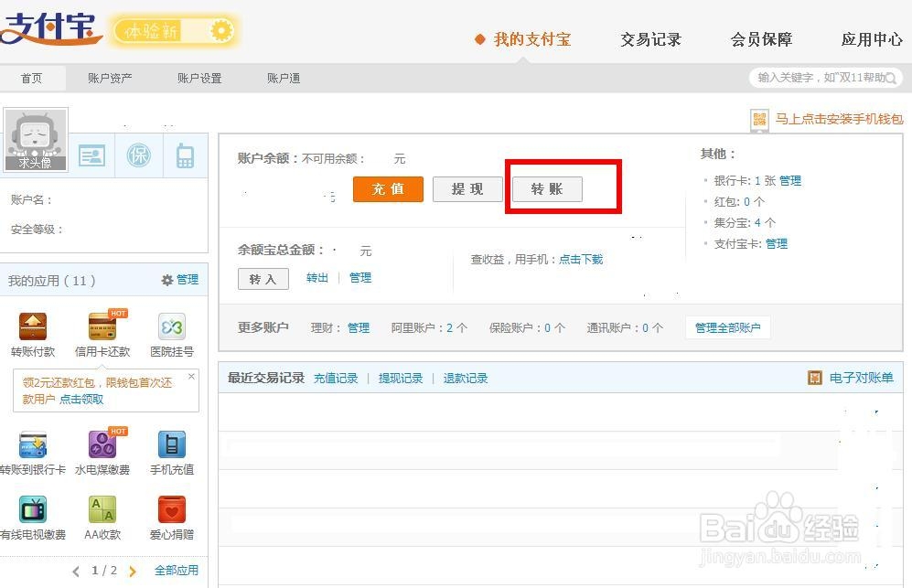Toggle the 体验新 version switch

(174, 30)
